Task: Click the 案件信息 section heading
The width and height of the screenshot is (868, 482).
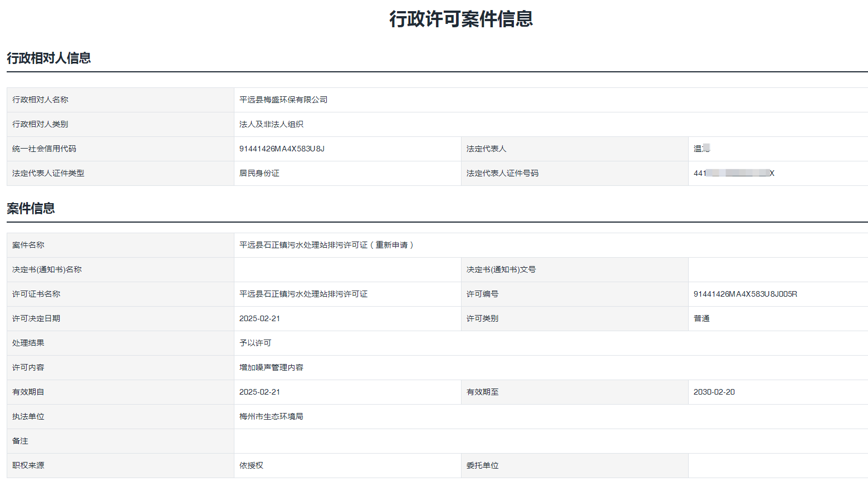Action: (x=31, y=208)
